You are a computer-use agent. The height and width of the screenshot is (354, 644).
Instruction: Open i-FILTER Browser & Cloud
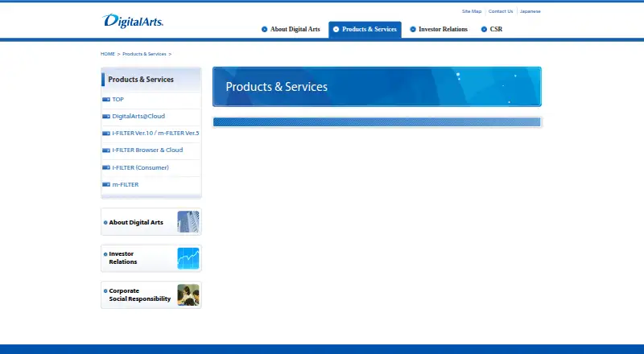147,150
